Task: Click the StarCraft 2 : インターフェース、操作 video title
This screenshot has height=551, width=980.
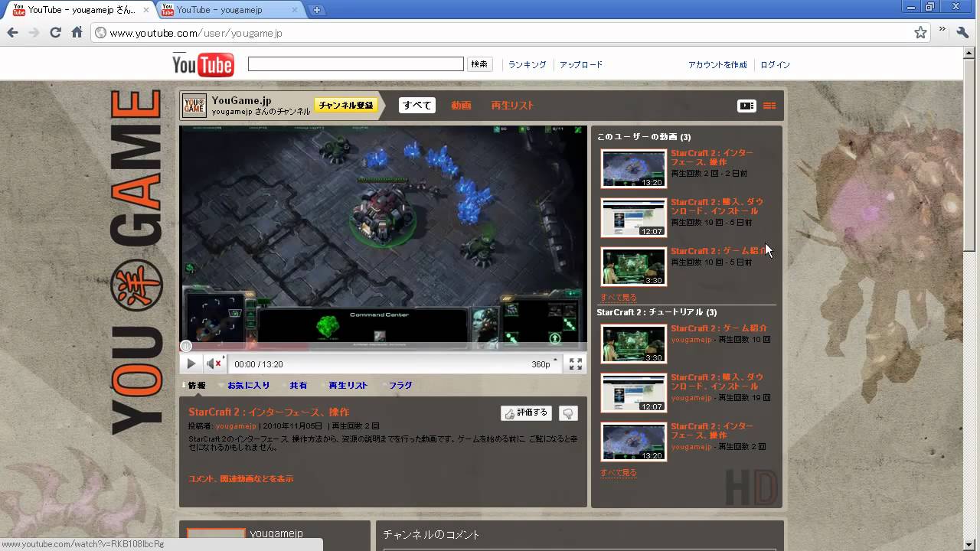Action: 269,412
